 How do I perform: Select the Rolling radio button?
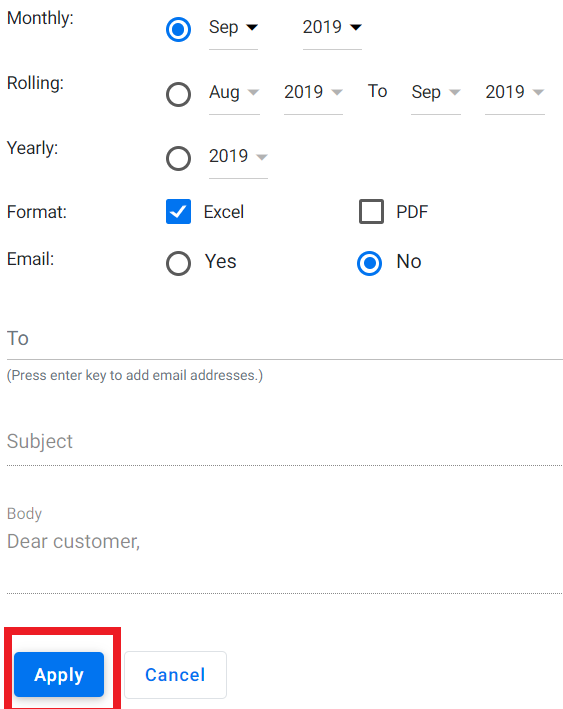click(178, 94)
